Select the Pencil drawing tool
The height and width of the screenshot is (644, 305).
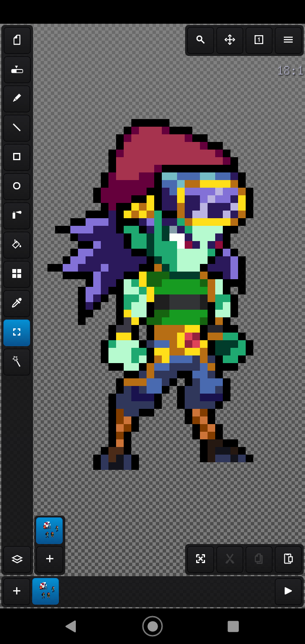point(17,99)
